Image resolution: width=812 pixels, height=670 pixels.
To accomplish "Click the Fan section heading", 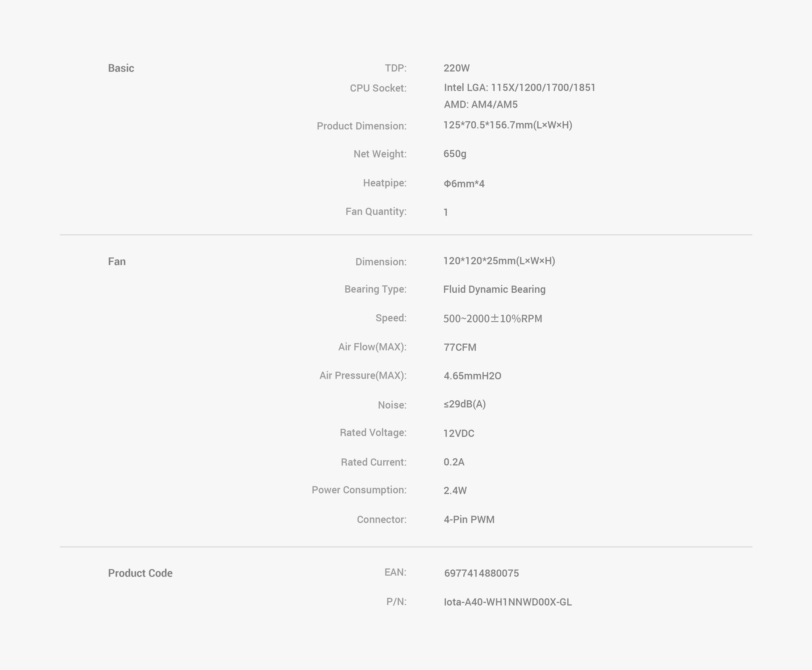I will (x=117, y=262).
